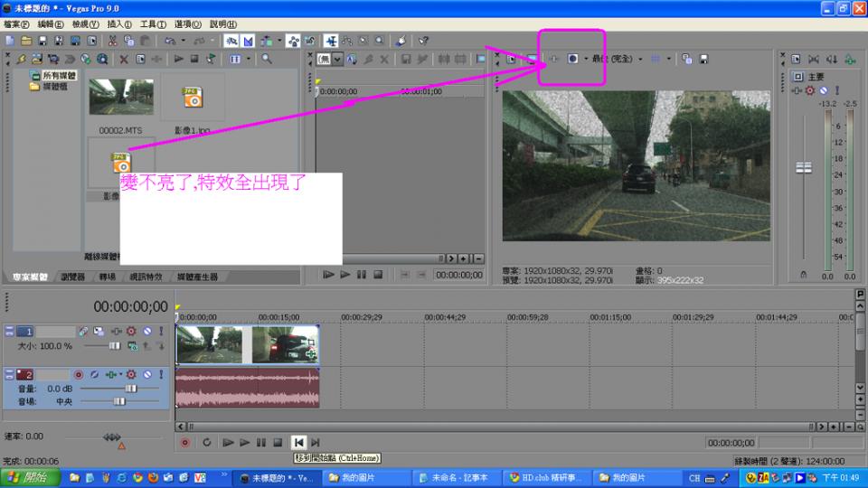Image resolution: width=868 pixels, height=488 pixels.
Task: Toggle solo on audio track 2
Action: pos(161,374)
